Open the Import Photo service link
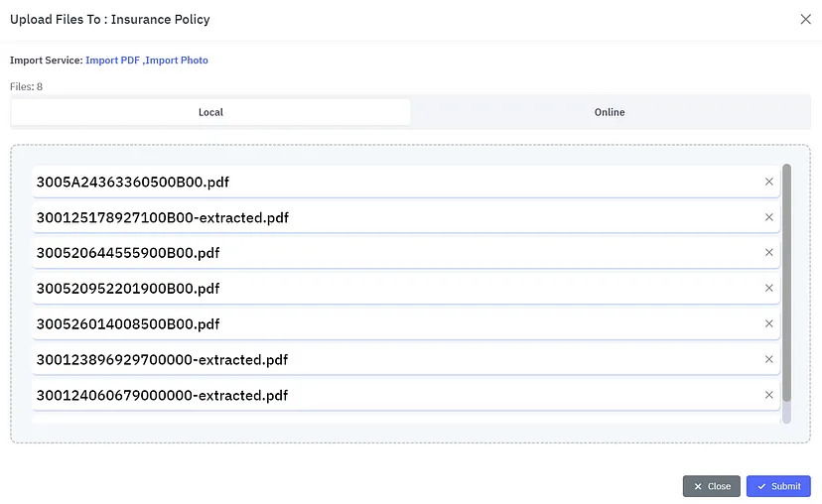The width and height of the screenshot is (822, 504). pos(177,61)
